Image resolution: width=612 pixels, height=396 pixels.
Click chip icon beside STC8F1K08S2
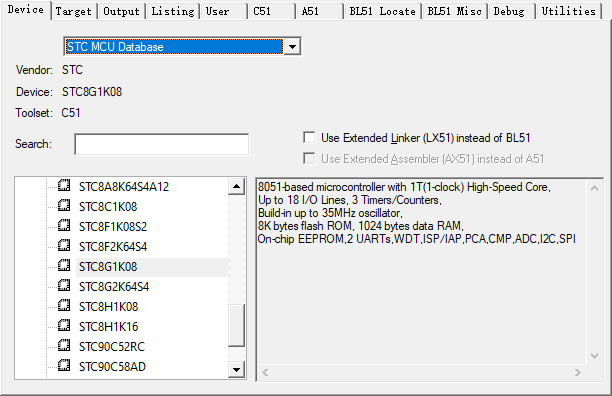(64, 226)
